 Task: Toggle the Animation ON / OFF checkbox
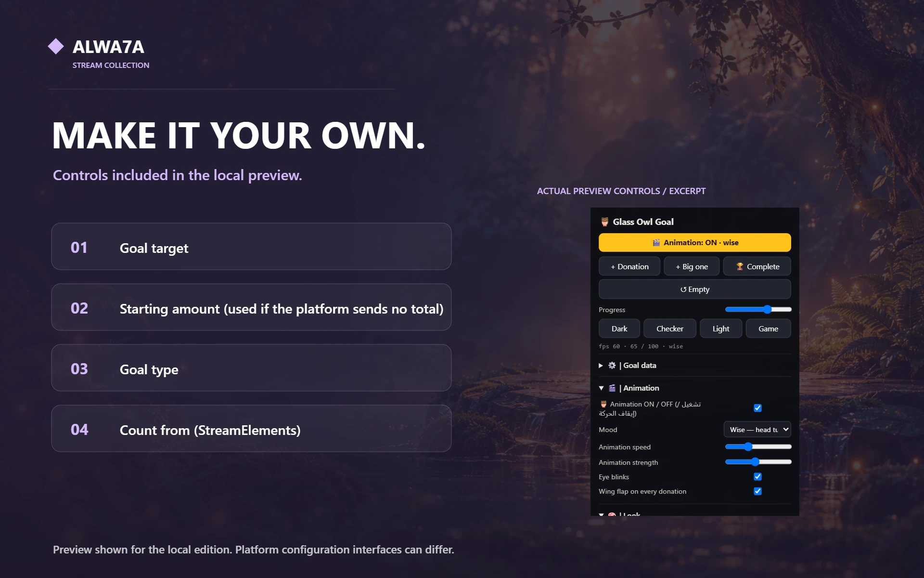coord(757,408)
